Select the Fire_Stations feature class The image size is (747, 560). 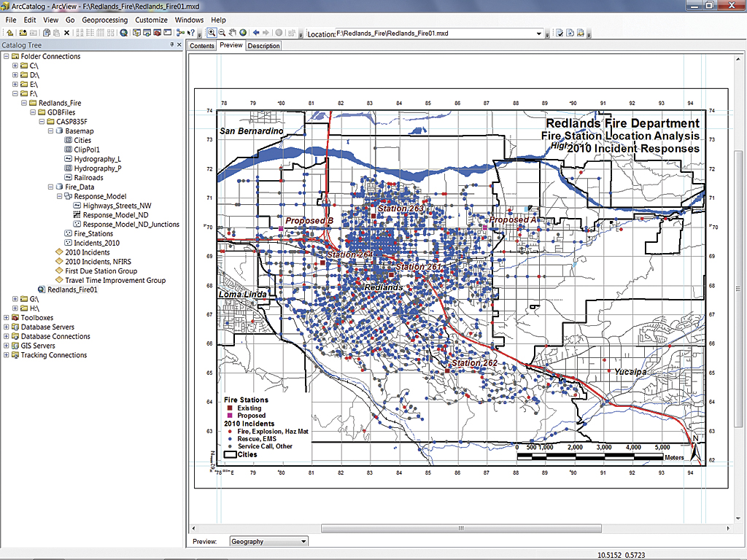tap(93, 234)
